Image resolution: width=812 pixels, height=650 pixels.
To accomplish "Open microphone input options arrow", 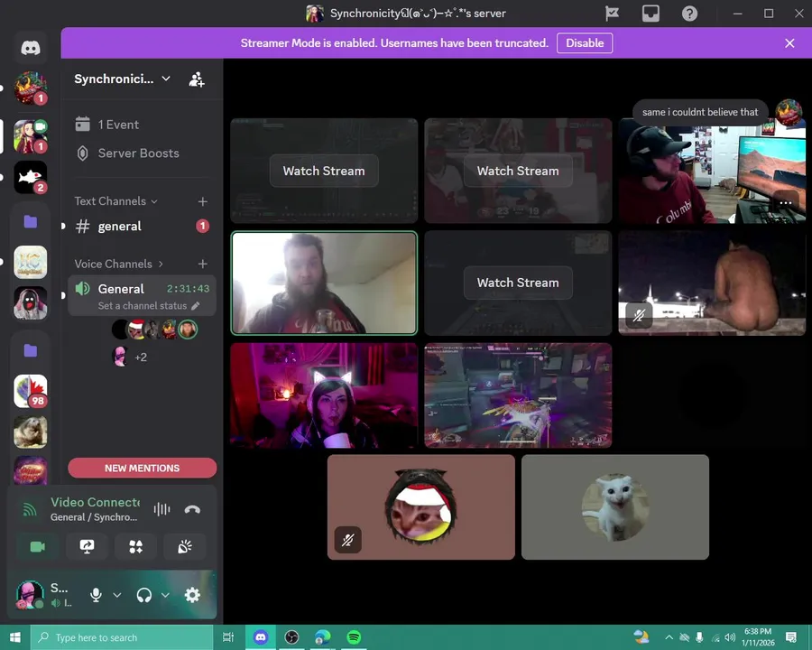I will tap(117, 595).
